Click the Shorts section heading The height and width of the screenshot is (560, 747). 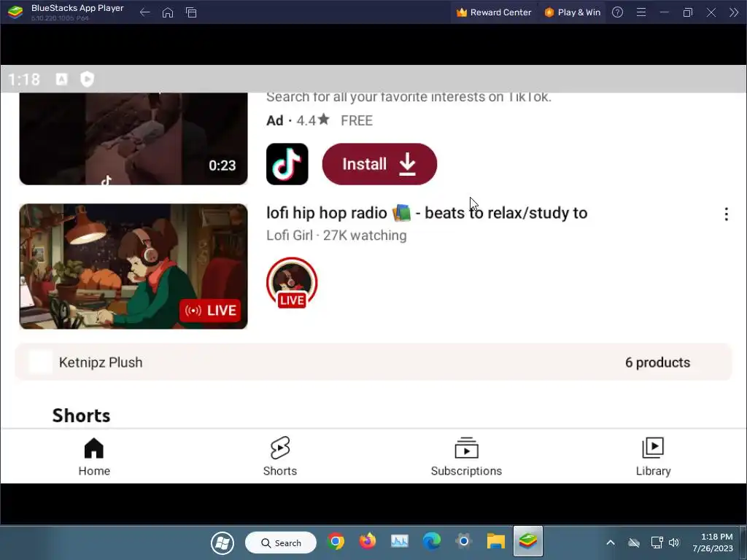81,415
